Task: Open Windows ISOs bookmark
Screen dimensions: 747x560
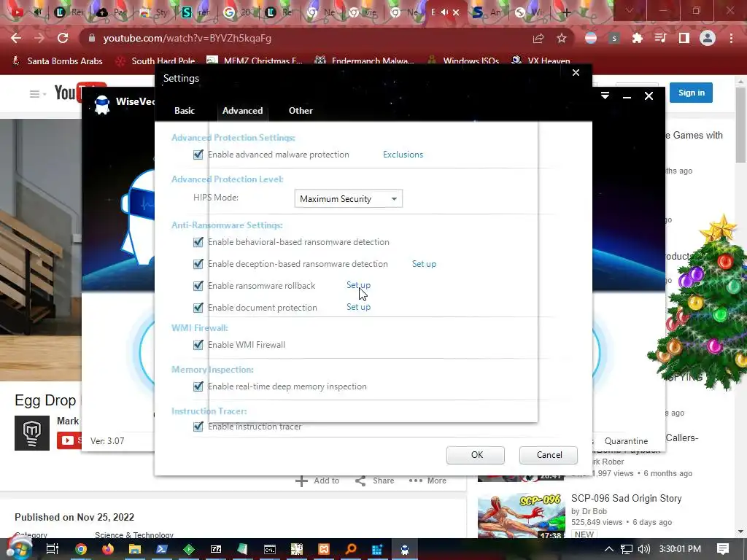Action: 463,61
